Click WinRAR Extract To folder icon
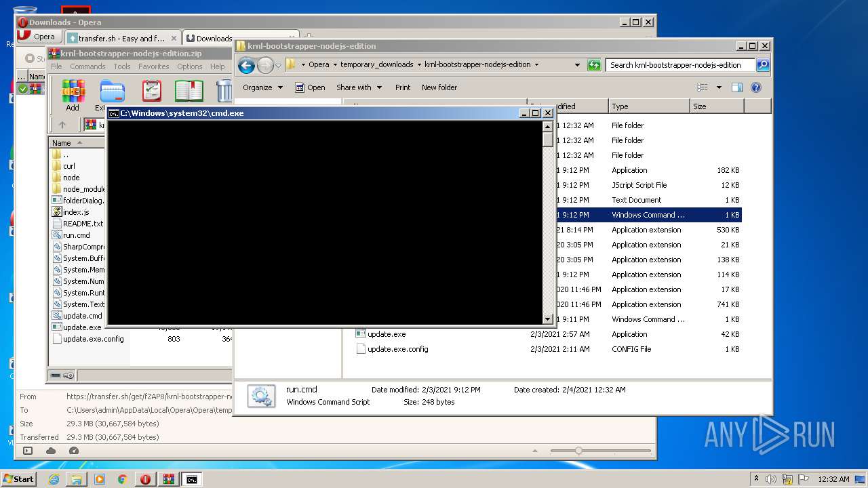Image resolution: width=868 pixels, height=488 pixels. [x=111, y=91]
